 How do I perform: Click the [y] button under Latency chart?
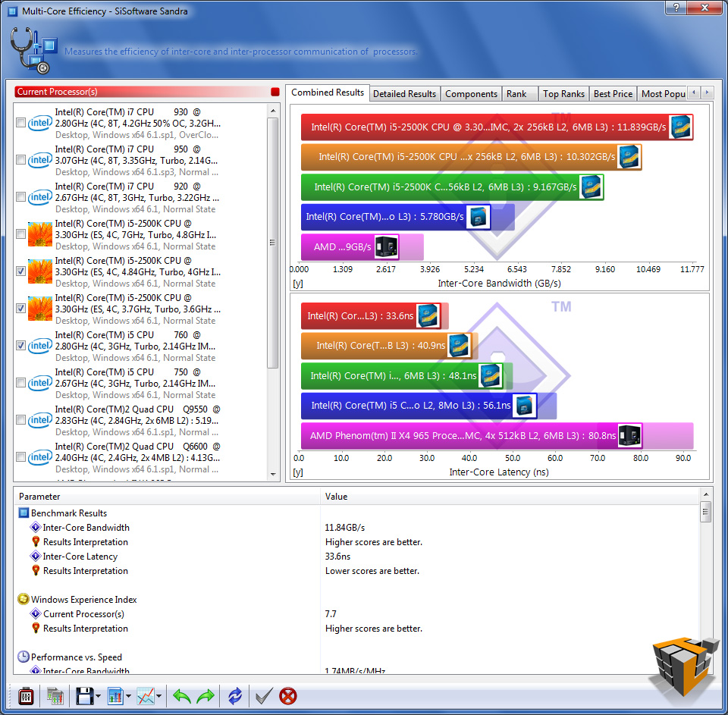tap(297, 472)
